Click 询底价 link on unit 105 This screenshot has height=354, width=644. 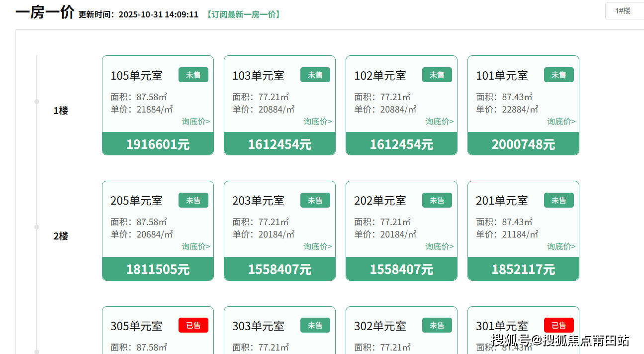pyautogui.click(x=195, y=121)
